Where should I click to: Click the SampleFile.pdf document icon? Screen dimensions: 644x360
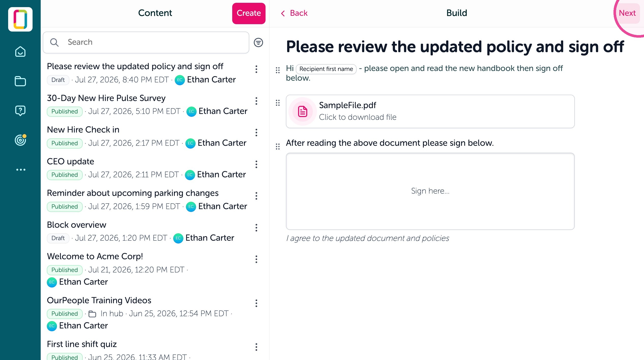[x=303, y=111]
